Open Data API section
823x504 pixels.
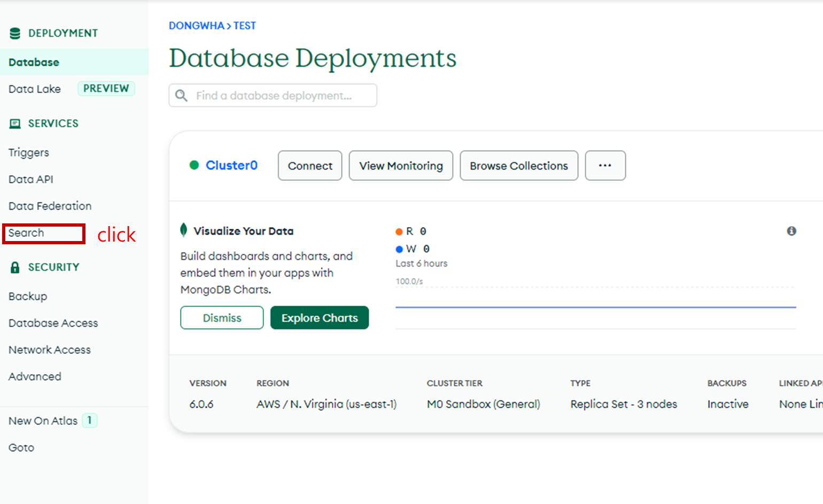31,180
